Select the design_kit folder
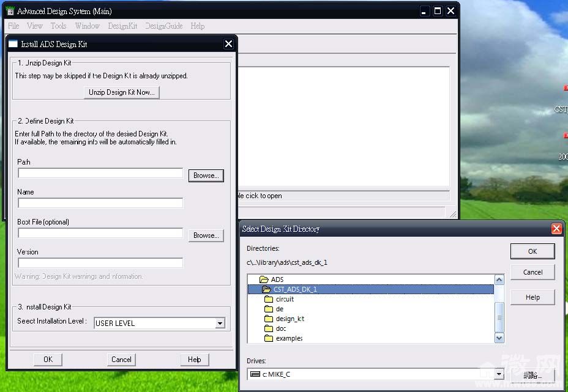The width and height of the screenshot is (568, 392). [x=285, y=319]
